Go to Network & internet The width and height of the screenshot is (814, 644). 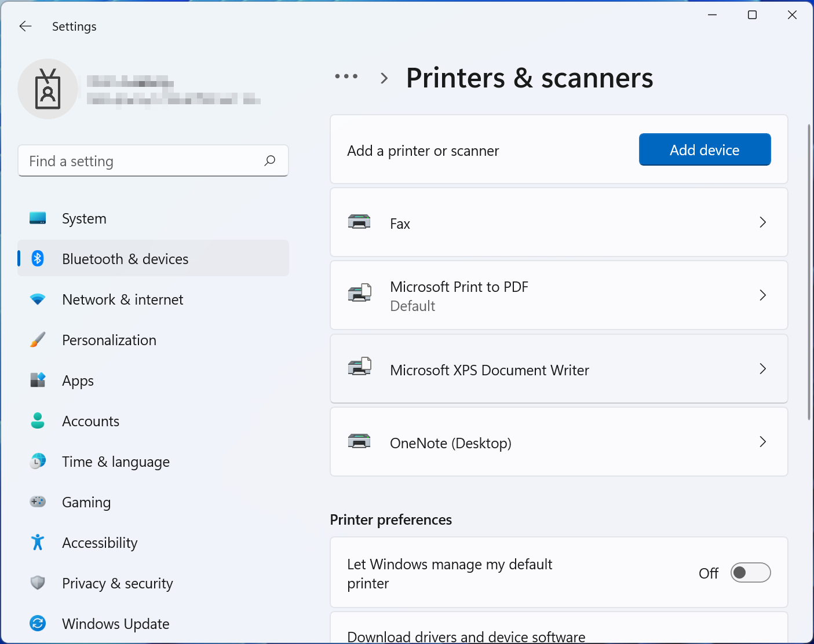tap(153, 299)
